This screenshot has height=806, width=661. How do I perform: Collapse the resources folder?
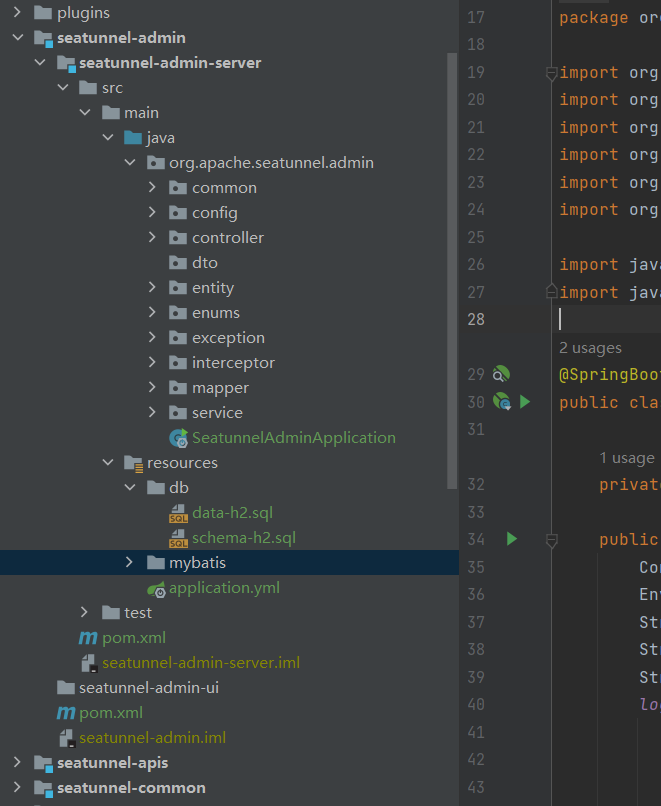(108, 463)
